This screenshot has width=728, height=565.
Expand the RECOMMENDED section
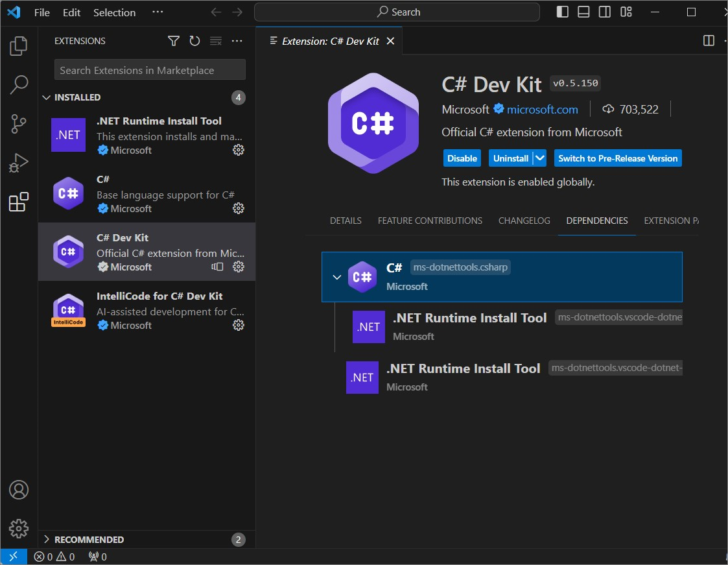(46, 539)
